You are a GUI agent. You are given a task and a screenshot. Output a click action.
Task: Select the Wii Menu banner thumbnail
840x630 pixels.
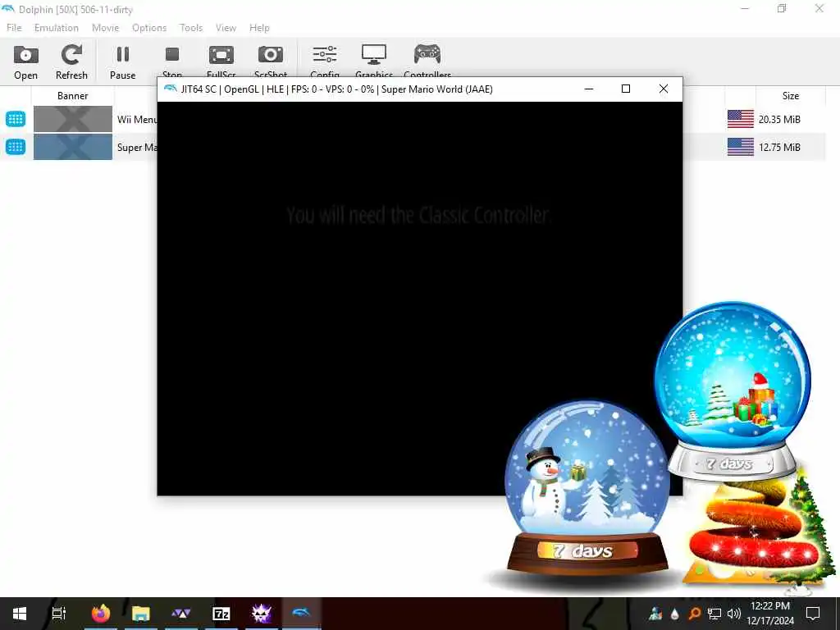[73, 119]
